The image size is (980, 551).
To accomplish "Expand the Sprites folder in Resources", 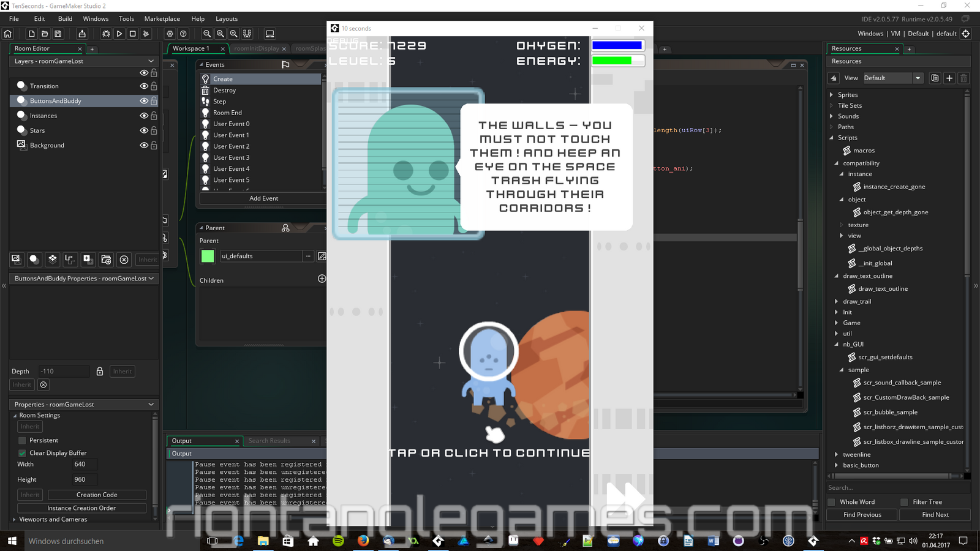I will [x=831, y=95].
